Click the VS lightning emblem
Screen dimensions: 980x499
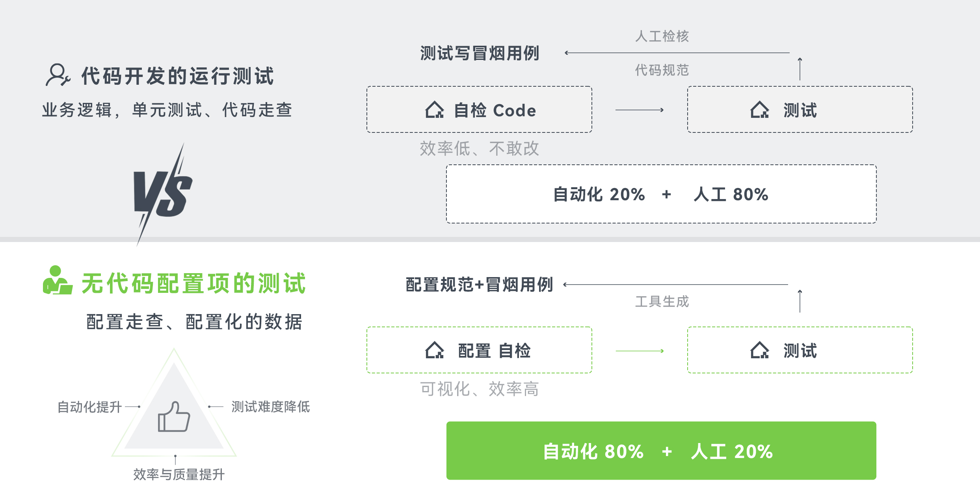tap(163, 194)
